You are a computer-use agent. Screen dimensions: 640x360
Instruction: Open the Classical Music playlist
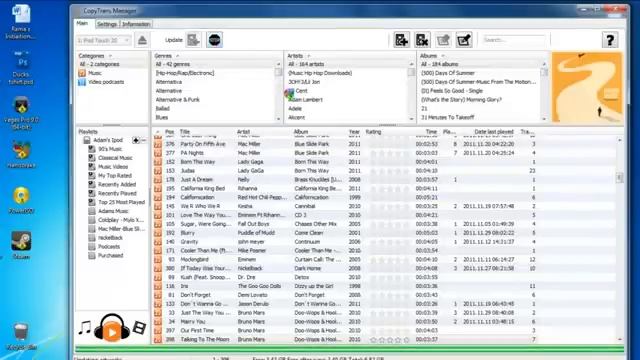pyautogui.click(x=115, y=158)
